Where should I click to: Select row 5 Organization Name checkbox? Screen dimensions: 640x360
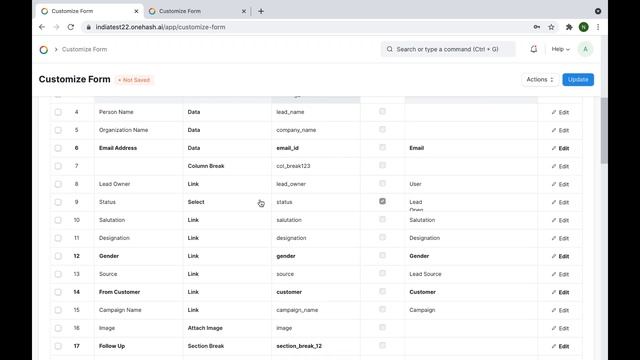pos(58,130)
